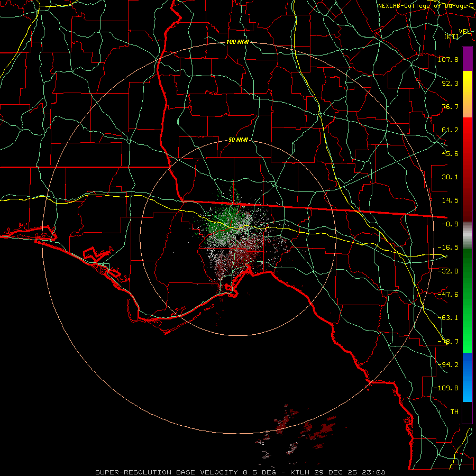Viewport: 476px width, 476px height.
Task: Click the 61.2 velocity scale value
Action: (450, 130)
